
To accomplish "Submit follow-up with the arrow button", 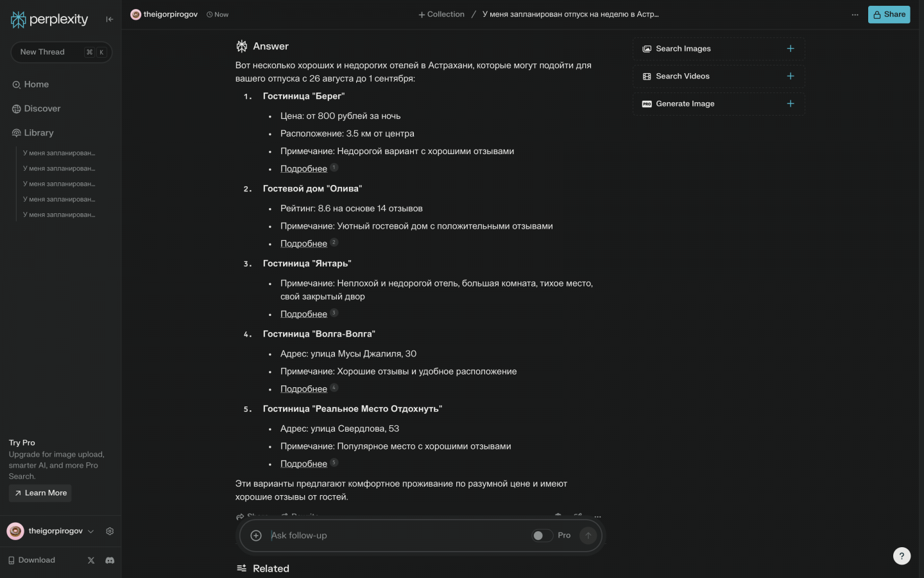I will pyautogui.click(x=588, y=536).
